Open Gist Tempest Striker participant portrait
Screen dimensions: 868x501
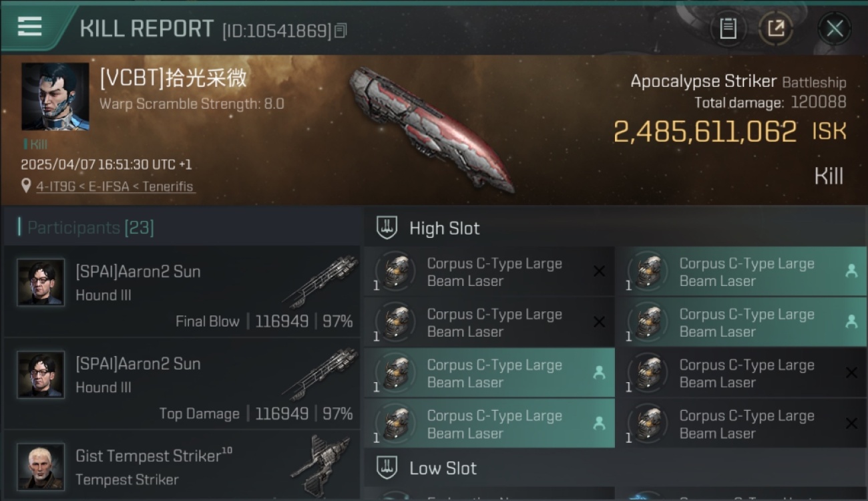tap(41, 467)
